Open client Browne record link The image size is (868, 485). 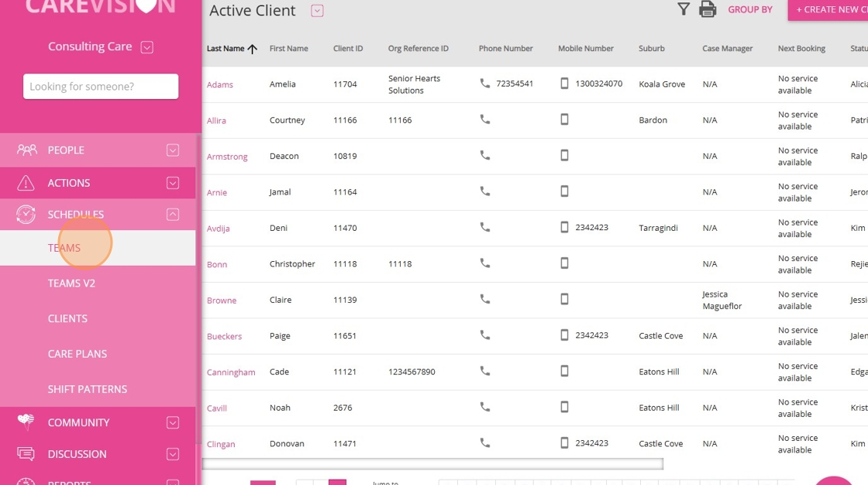222,301
